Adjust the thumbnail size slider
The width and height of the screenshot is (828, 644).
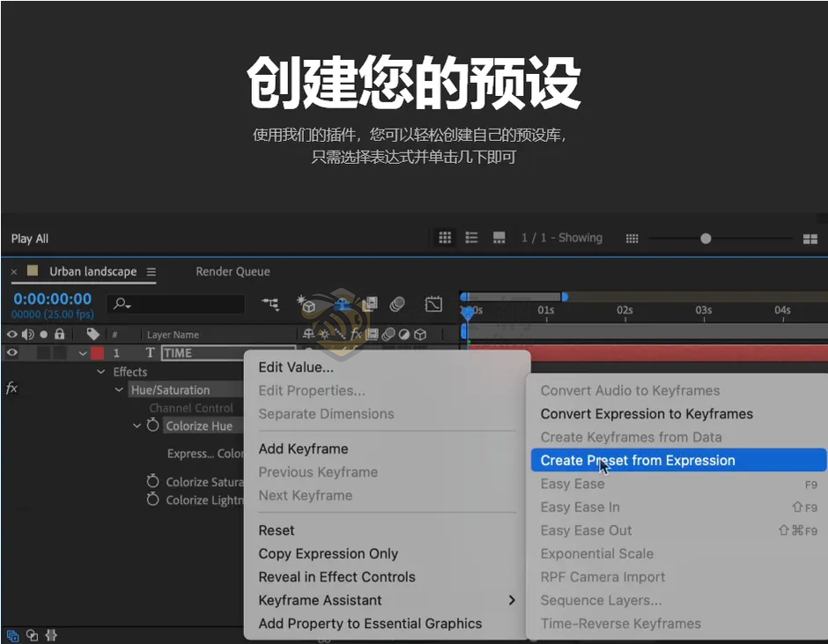coord(706,239)
